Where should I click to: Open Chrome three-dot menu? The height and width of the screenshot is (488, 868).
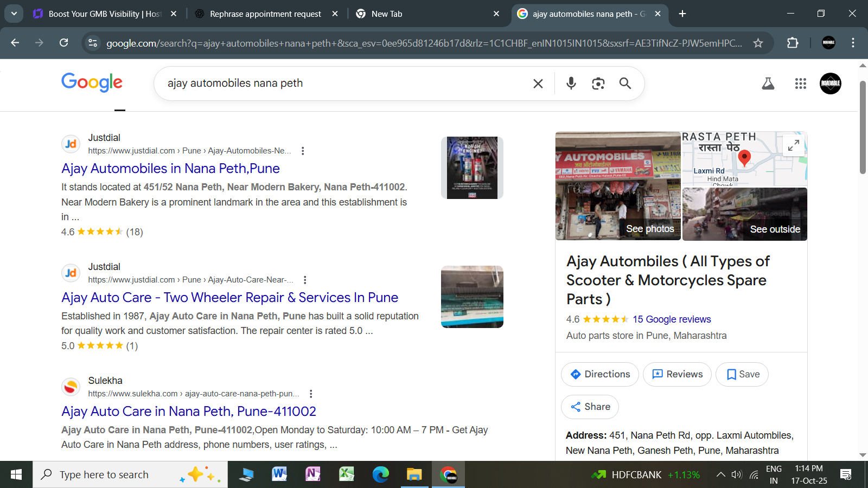click(x=853, y=43)
